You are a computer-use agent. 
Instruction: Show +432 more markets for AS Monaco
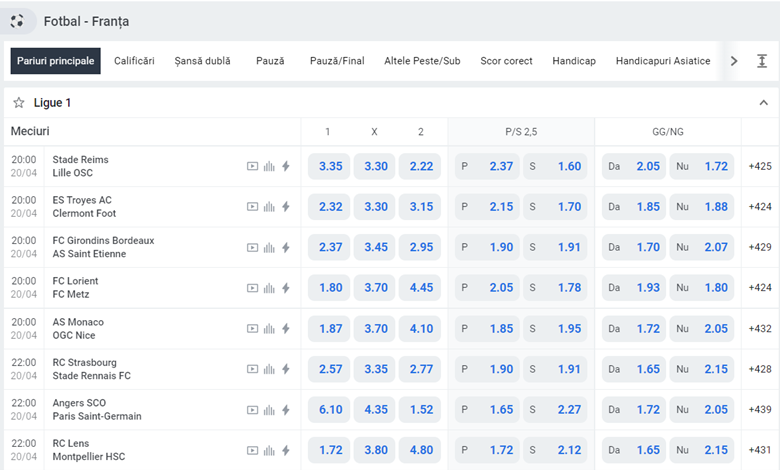(x=760, y=329)
